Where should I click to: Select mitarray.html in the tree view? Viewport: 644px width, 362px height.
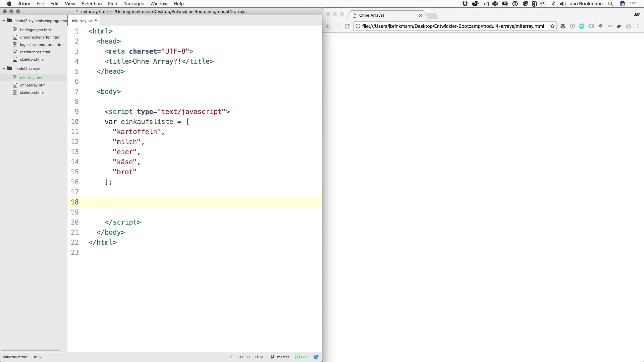pos(32,78)
